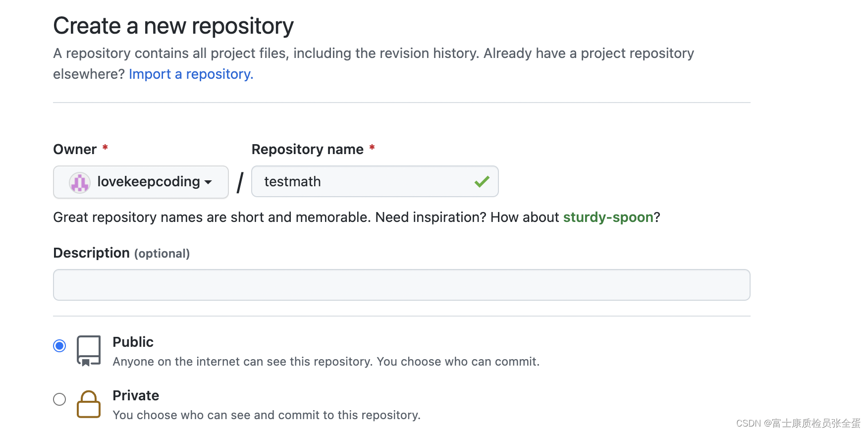
Task: Click the slash separator after the owner
Action: pyautogui.click(x=240, y=182)
